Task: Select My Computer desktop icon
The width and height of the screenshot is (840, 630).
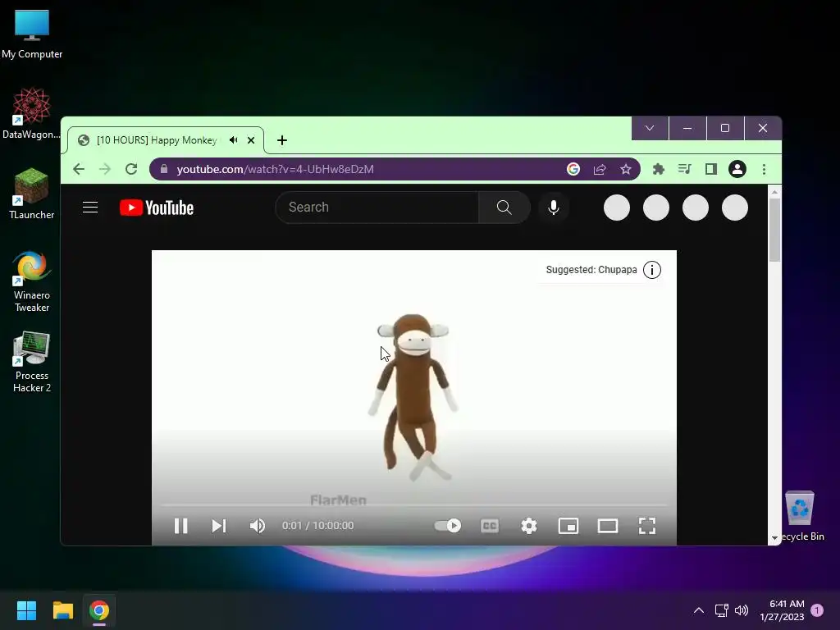Action: (x=32, y=34)
